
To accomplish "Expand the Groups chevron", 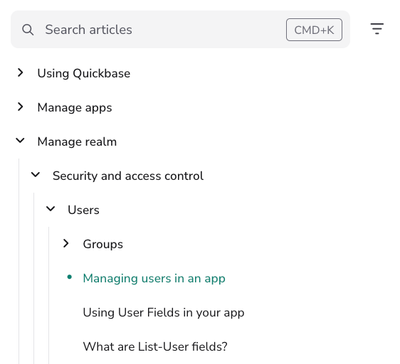I will [x=66, y=244].
